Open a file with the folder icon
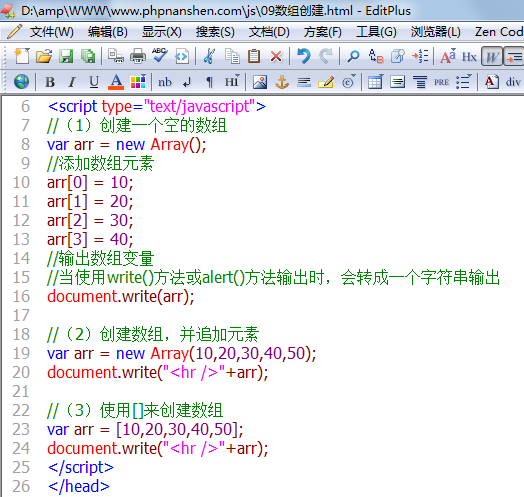524x497 pixels. tap(44, 56)
